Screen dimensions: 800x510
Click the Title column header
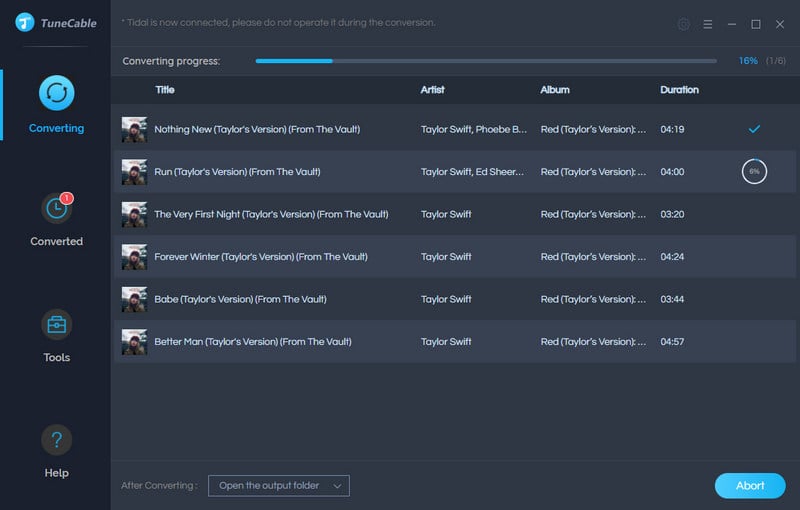(165, 90)
